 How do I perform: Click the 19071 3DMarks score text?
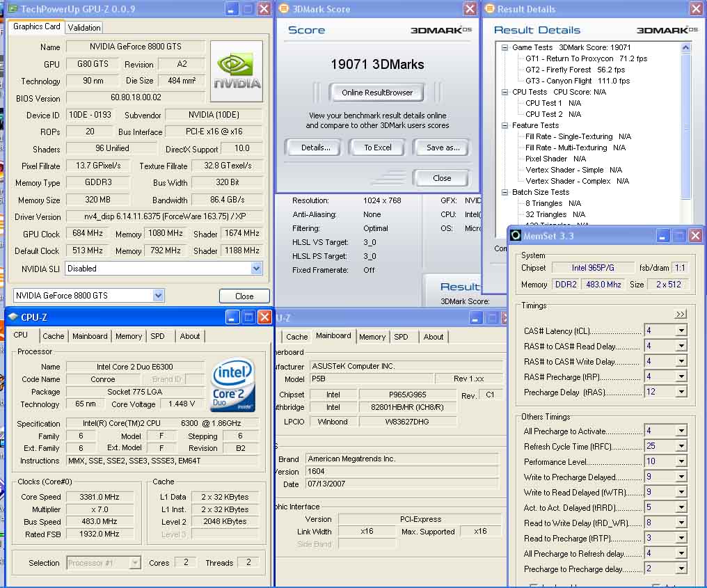[x=377, y=65]
